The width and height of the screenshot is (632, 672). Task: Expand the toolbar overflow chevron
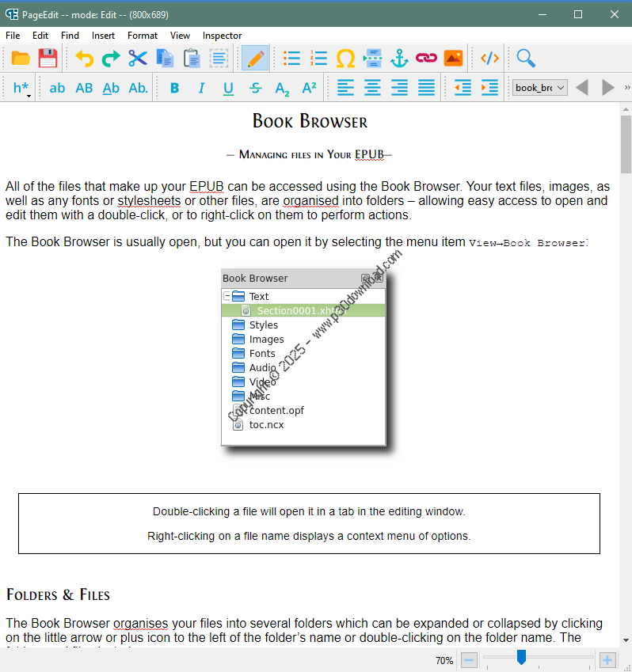[x=626, y=88]
